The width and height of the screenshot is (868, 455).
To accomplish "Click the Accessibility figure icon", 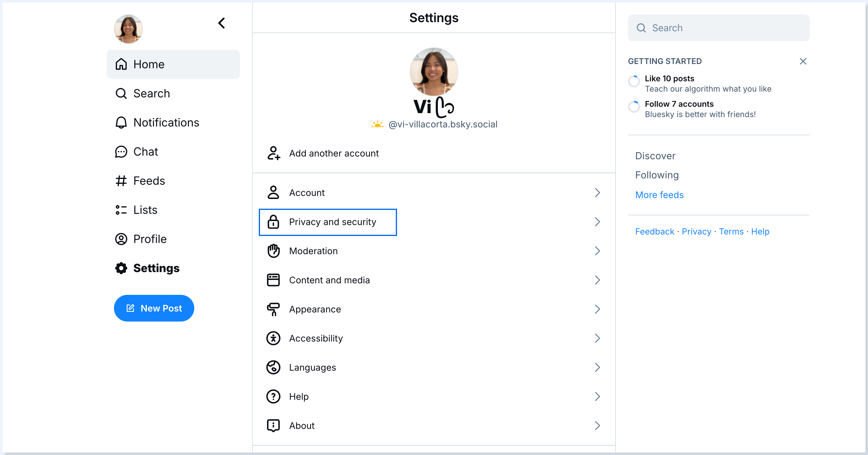I will click(273, 338).
